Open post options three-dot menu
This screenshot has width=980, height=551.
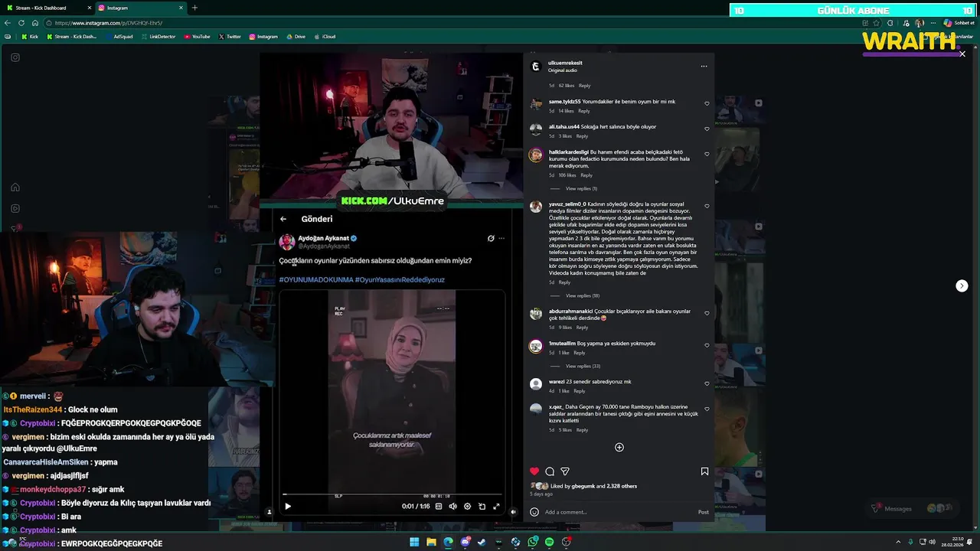[704, 67]
